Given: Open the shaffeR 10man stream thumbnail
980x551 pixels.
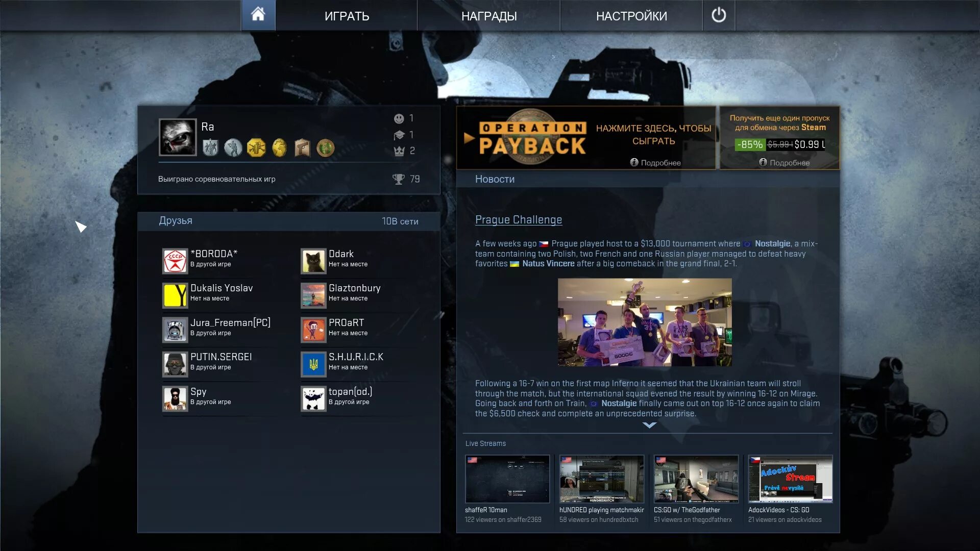Looking at the screenshot, I should 507,479.
